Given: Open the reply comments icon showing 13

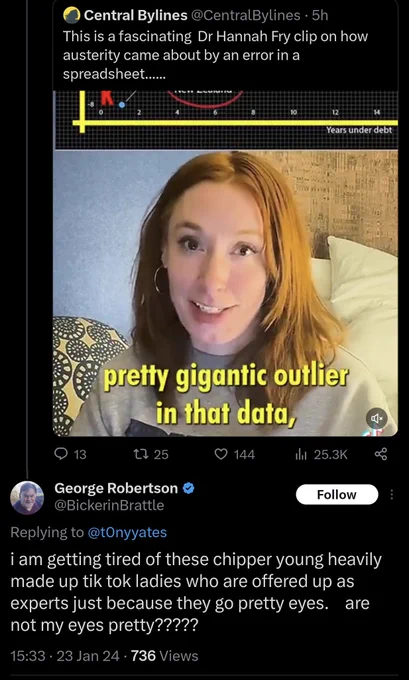Looking at the screenshot, I should click(70, 454).
